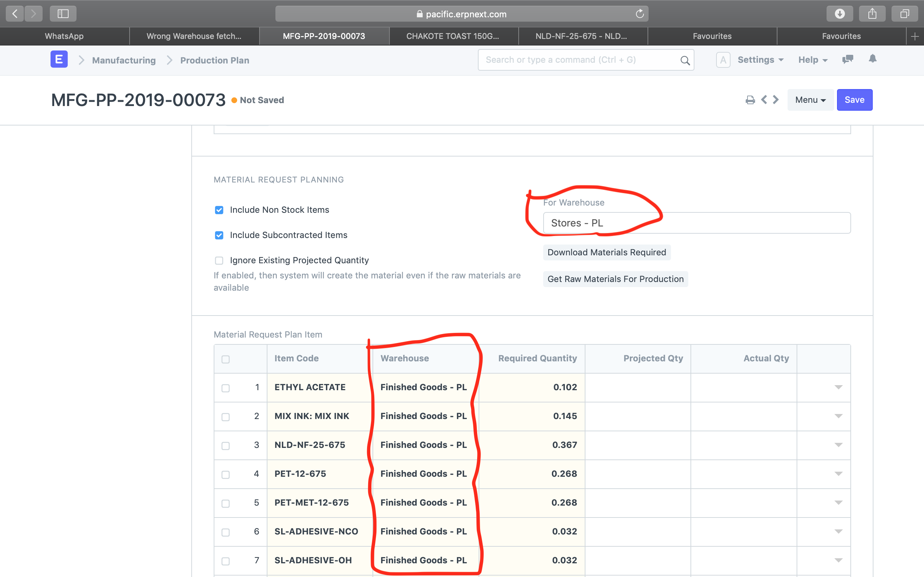Enable Ignore Existing Projected Quantity

pos(219,260)
